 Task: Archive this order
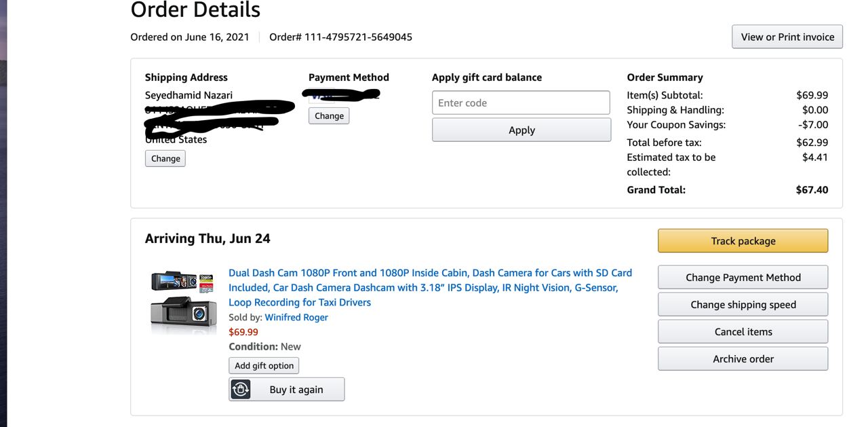point(743,359)
